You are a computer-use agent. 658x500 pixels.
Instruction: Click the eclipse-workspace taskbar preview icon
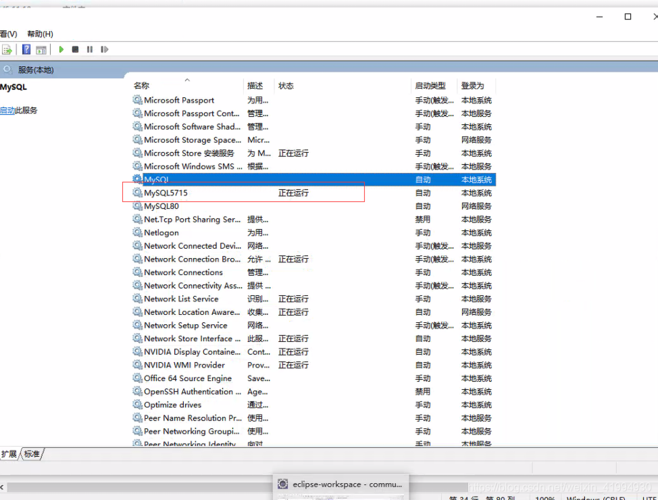click(283, 484)
